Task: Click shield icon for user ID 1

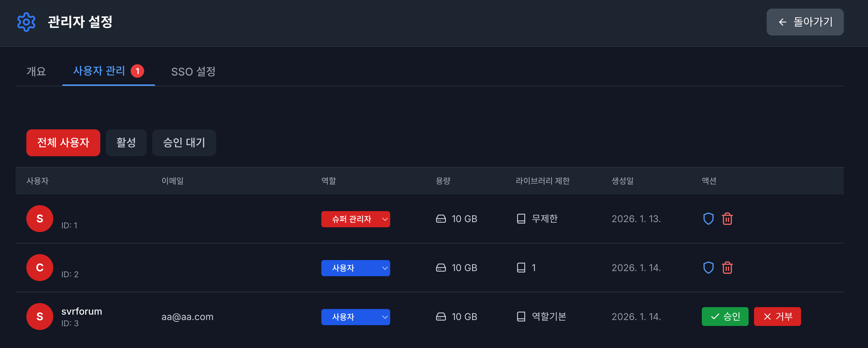Action: pos(708,219)
